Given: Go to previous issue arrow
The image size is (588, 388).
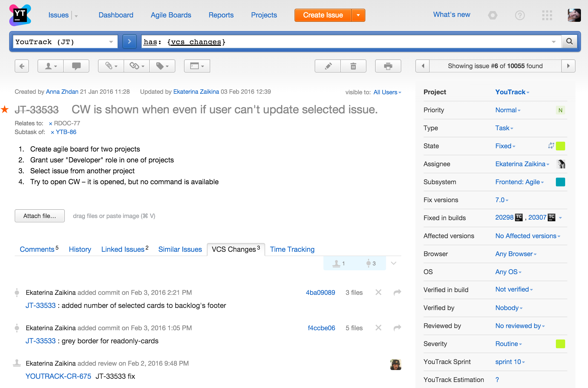Looking at the screenshot, I should pyautogui.click(x=423, y=66).
